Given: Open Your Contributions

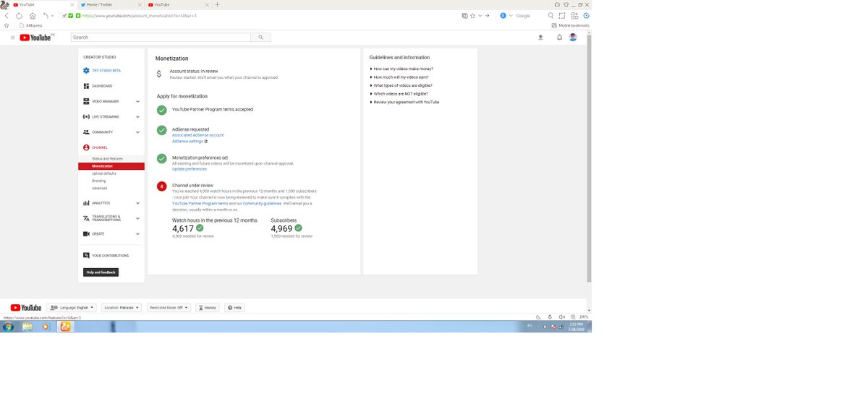Looking at the screenshot, I should click(106, 256).
